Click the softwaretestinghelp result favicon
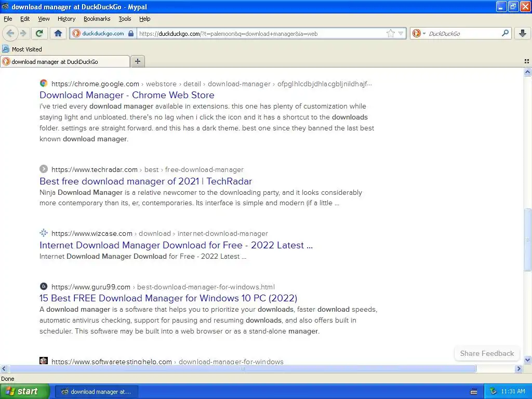Image resolution: width=532 pixels, height=399 pixels. click(x=44, y=361)
